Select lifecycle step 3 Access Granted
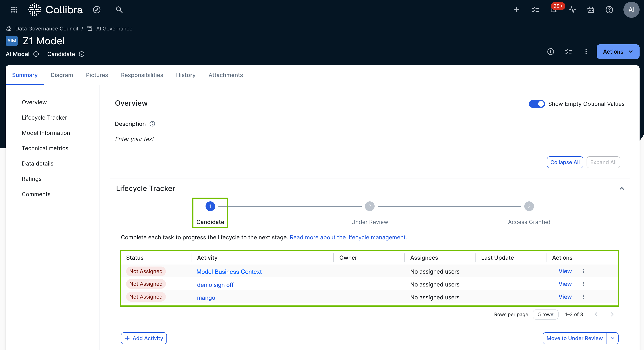 coord(529,206)
